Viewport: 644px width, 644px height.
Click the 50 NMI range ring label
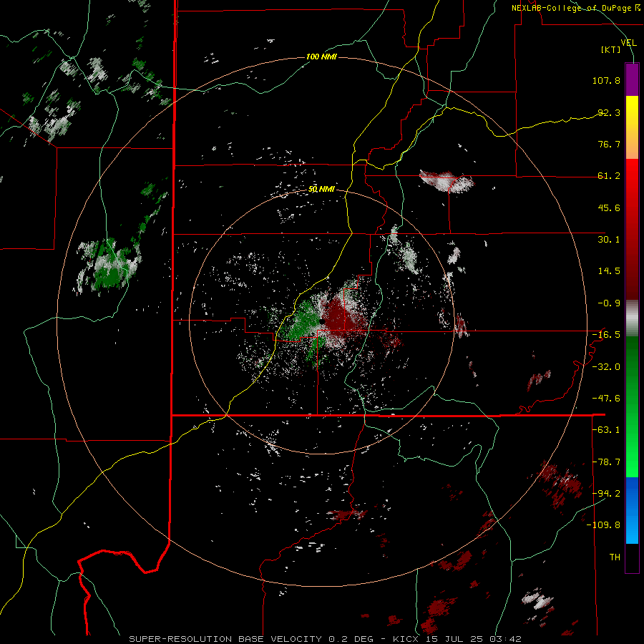(321, 189)
